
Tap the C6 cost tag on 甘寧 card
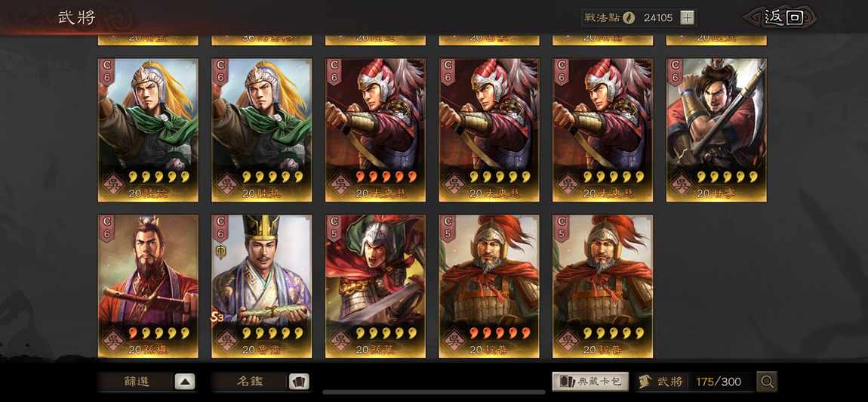coord(674,72)
